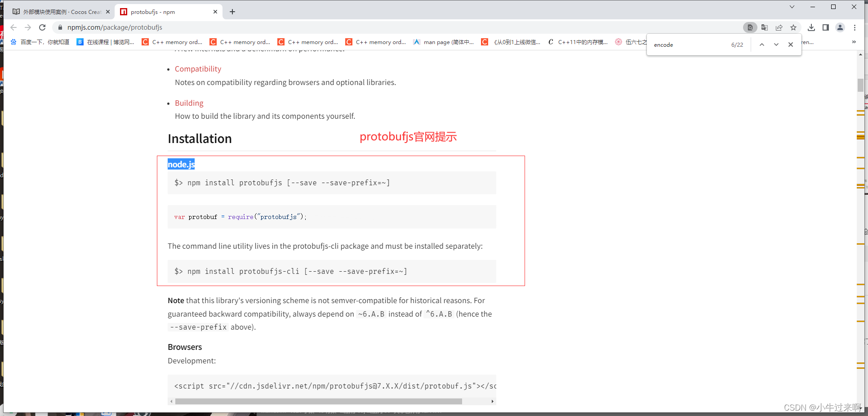This screenshot has width=868, height=416.
Task: Reload the npmjs page
Action: tap(42, 27)
